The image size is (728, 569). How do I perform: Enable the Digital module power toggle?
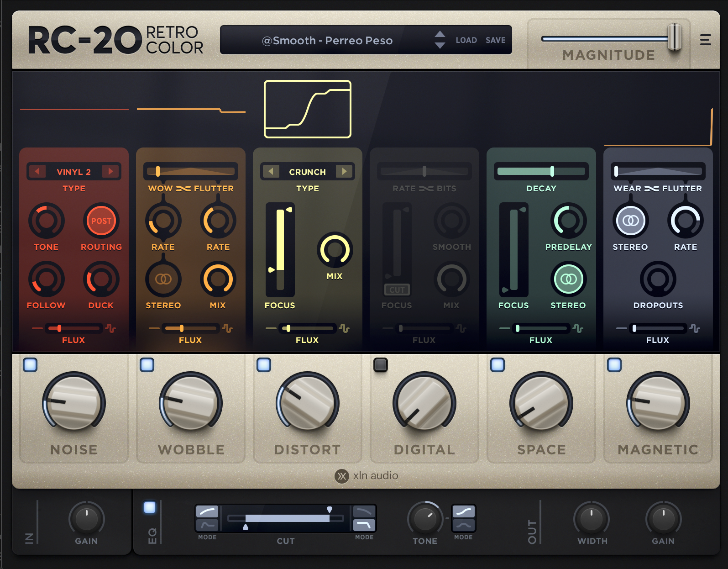click(x=381, y=365)
